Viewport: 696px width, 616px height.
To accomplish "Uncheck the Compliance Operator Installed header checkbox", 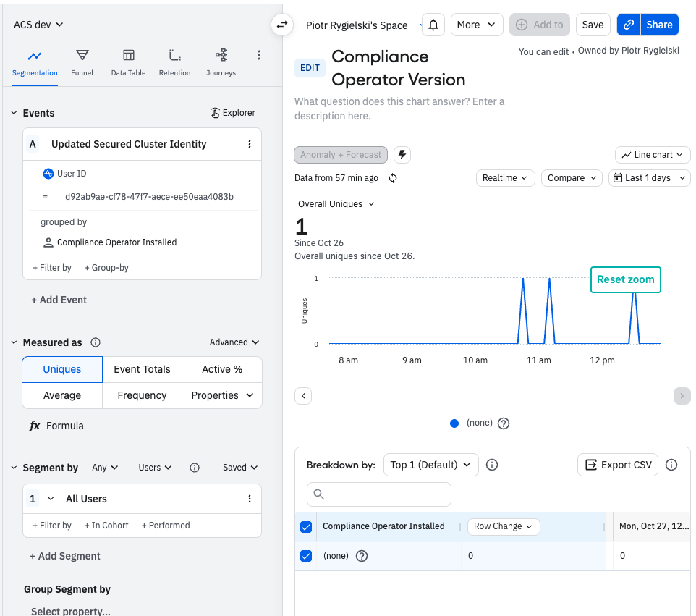I will pos(306,527).
